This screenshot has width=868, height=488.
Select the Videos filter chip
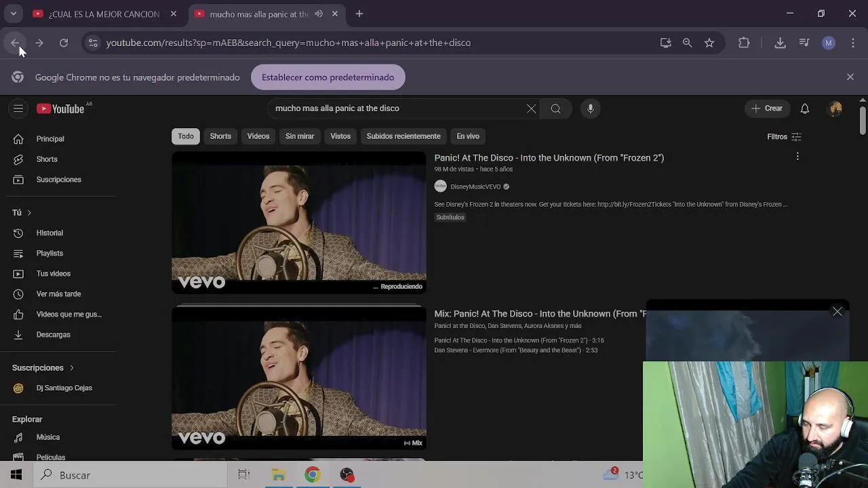coord(258,136)
